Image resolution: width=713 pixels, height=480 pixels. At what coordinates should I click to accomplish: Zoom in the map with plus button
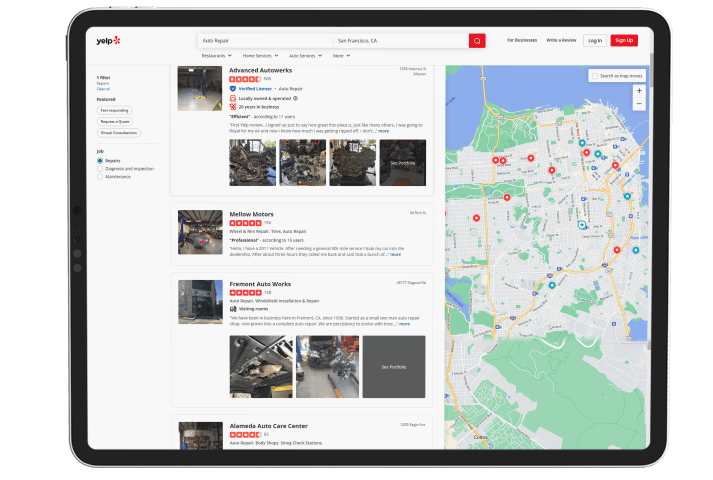click(639, 90)
